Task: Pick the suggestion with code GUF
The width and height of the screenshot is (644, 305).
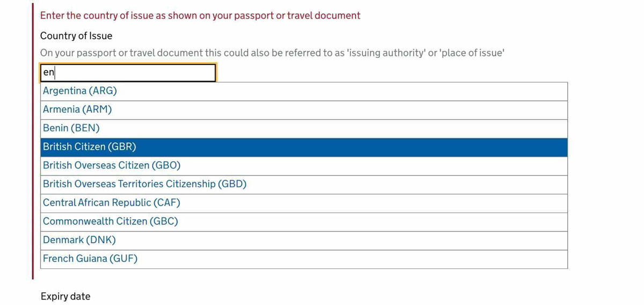Action: tap(90, 259)
